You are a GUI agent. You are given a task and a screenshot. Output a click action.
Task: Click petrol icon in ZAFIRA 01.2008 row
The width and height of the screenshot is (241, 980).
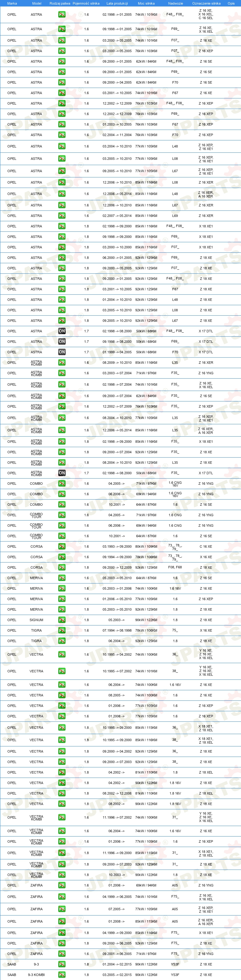(x=62, y=921)
